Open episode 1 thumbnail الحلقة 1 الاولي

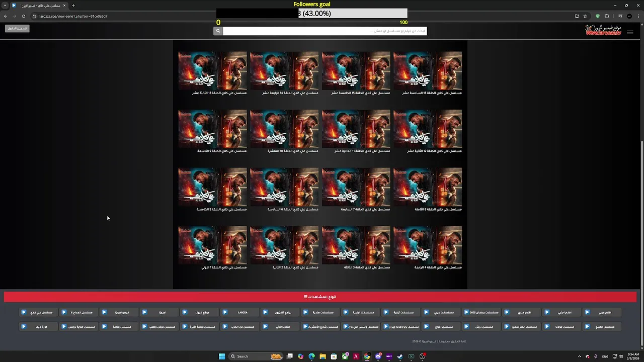[212, 245]
